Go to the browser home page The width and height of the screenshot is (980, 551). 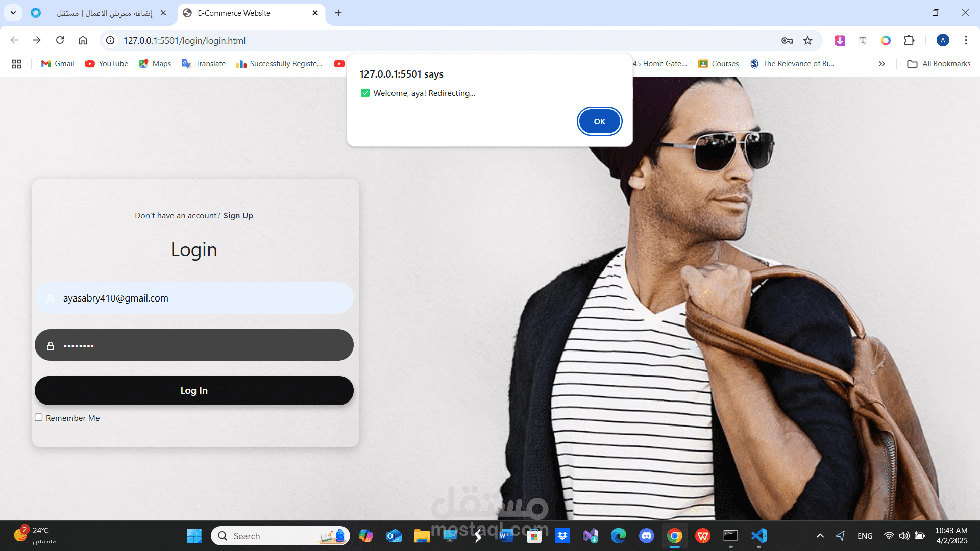pyautogui.click(x=83, y=40)
